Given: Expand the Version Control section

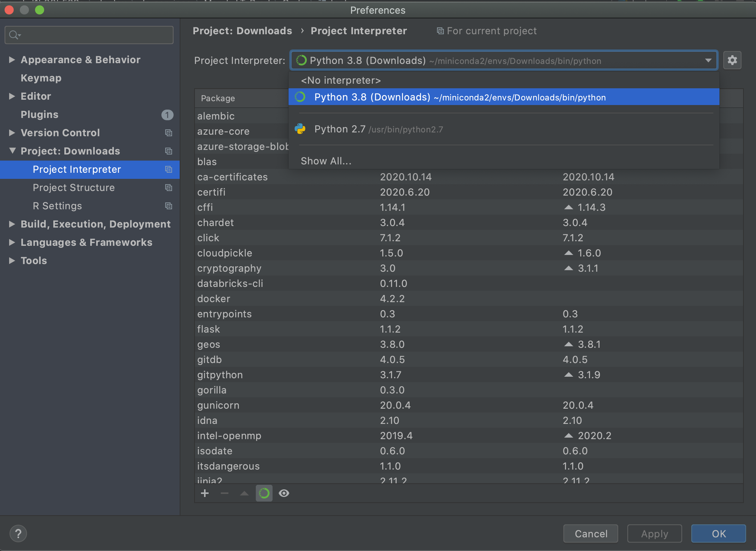Looking at the screenshot, I should tap(12, 133).
